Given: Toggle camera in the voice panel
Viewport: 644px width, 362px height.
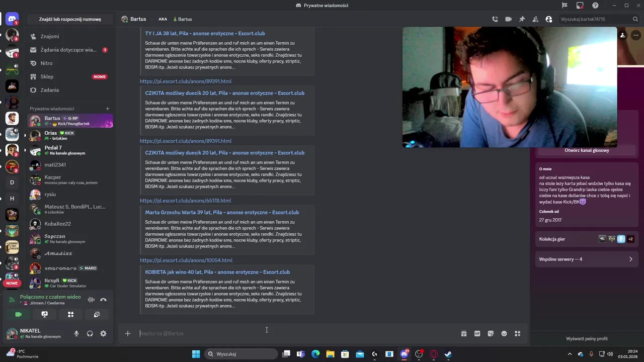Looking at the screenshot, I should 19,314.
